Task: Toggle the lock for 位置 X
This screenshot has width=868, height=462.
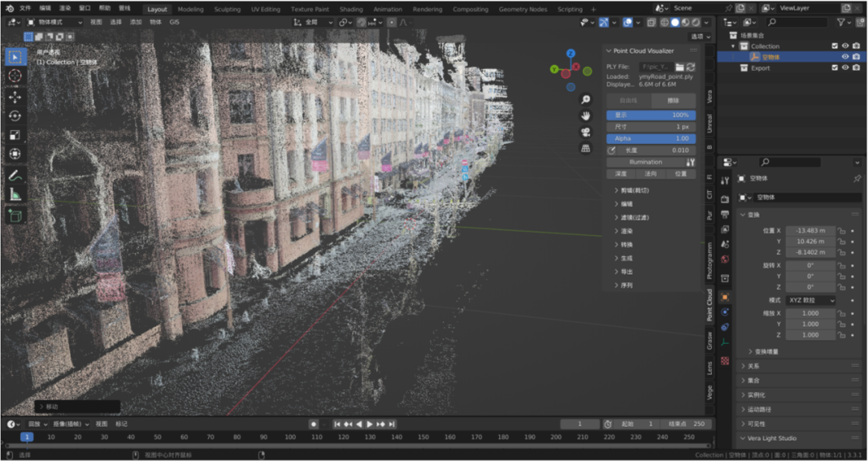Action: pyautogui.click(x=841, y=231)
